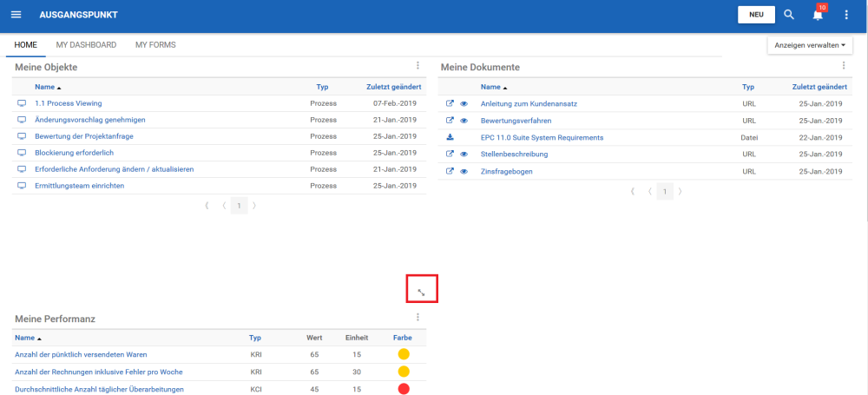Sort Meine Objekte by Typ column
Image resolution: width=868 pixels, height=395 pixels.
coord(323,87)
